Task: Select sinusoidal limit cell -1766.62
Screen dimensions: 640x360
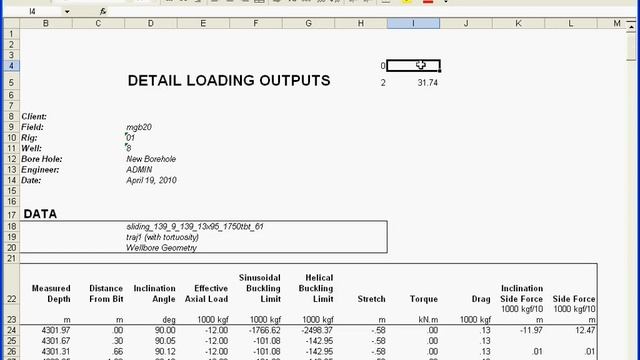Action: point(264,330)
